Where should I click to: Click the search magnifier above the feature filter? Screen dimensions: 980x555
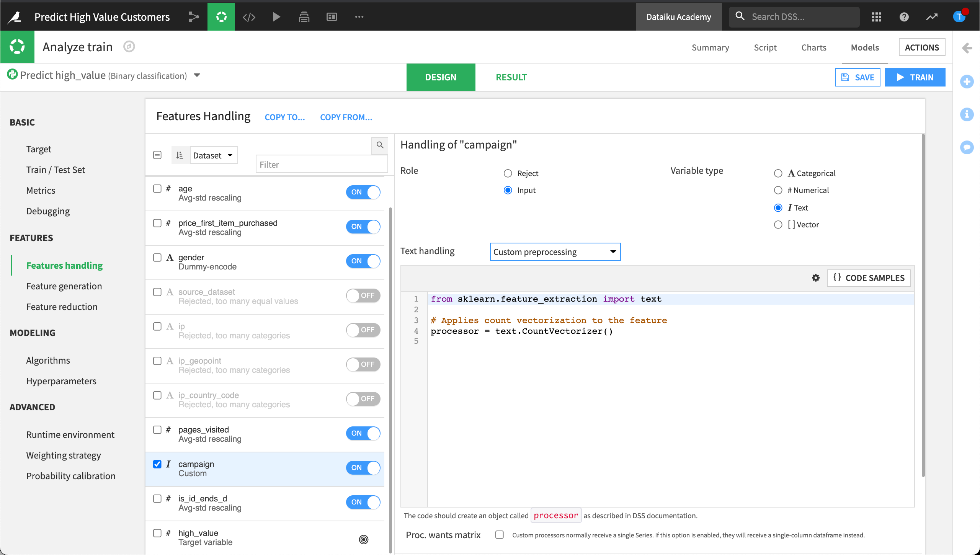[x=380, y=145]
